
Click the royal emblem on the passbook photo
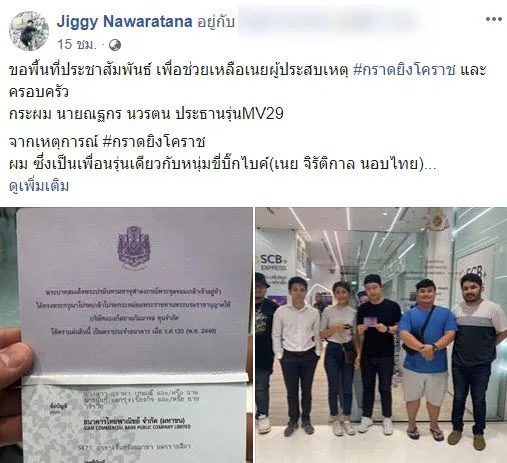[x=134, y=247]
